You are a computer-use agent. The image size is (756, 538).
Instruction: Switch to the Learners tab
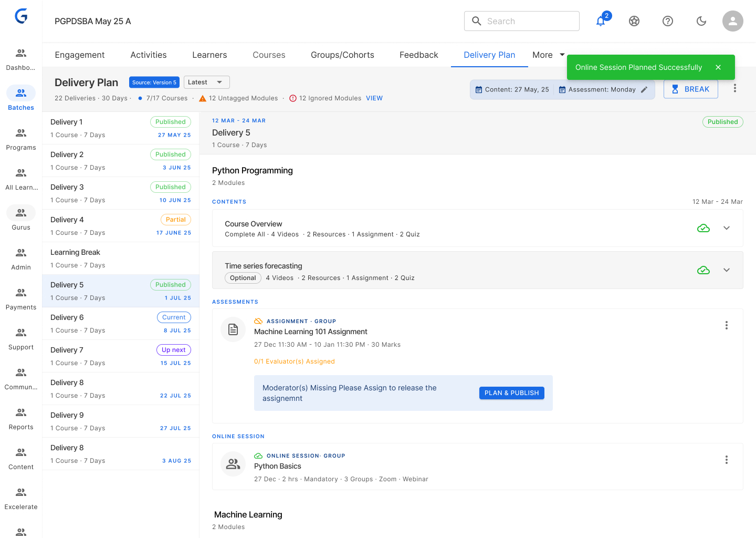coord(209,55)
